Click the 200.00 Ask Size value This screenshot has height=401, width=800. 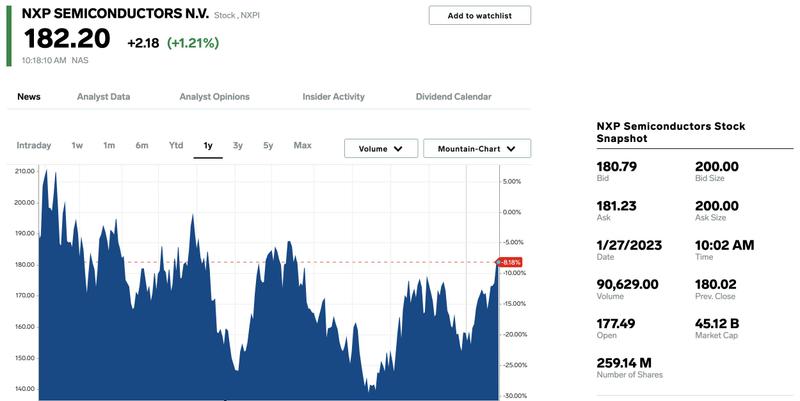coord(717,206)
